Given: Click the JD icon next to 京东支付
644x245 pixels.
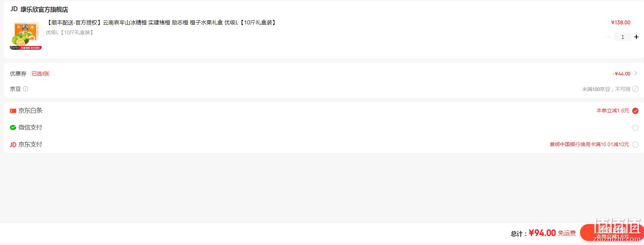Looking at the screenshot, I should 13,145.
